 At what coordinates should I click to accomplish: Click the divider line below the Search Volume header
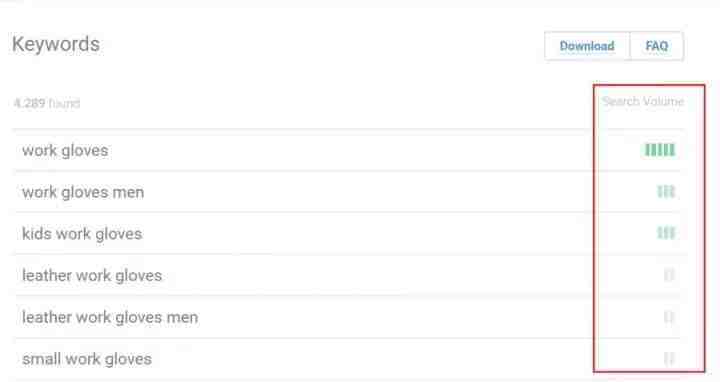click(349, 129)
